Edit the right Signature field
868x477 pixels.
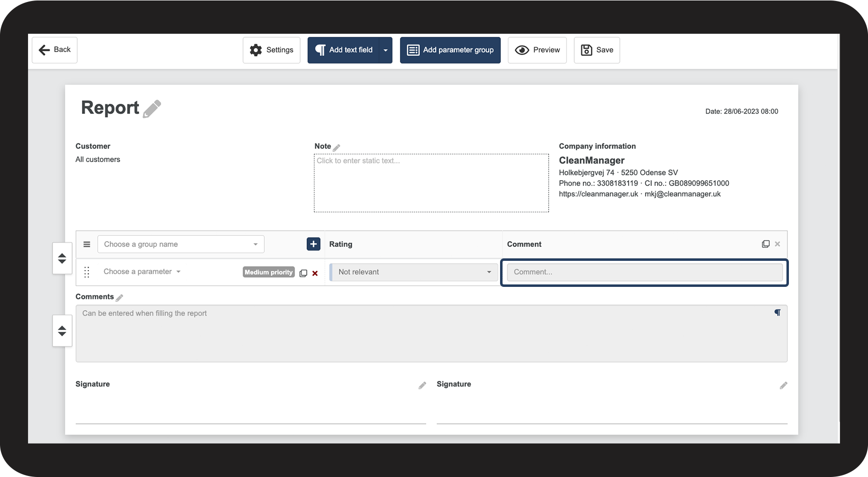pos(784,386)
